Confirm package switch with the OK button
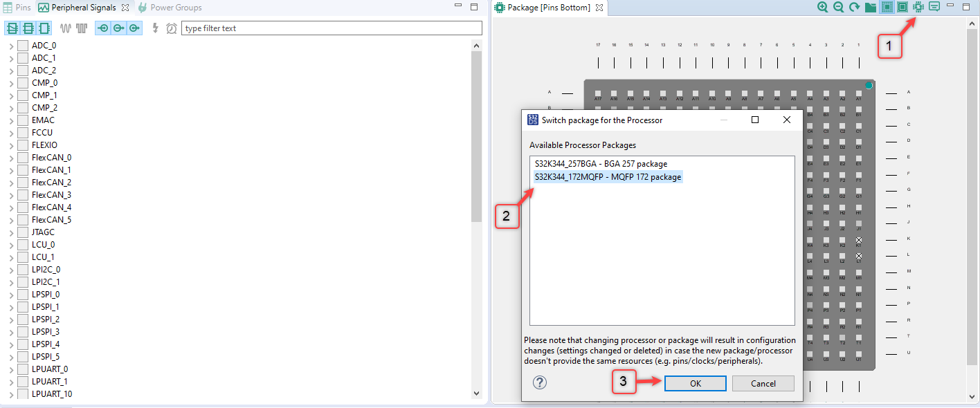This screenshot has height=408, width=980. 695,382
